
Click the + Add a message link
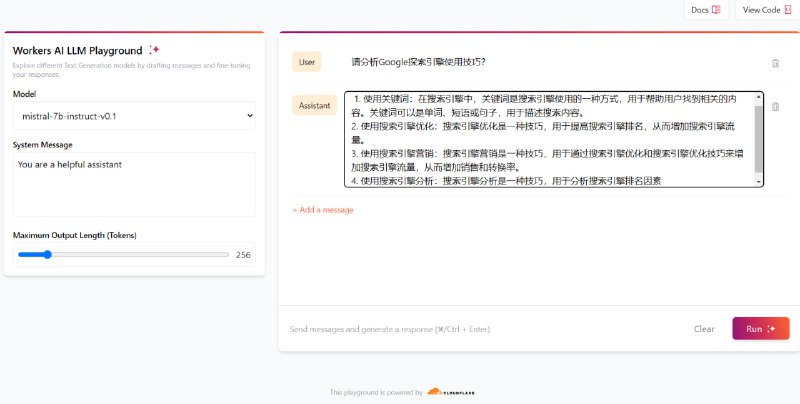point(322,210)
